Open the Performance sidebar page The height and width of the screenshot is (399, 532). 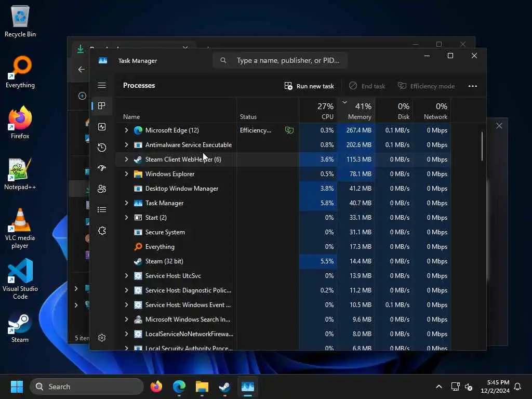[x=102, y=127]
